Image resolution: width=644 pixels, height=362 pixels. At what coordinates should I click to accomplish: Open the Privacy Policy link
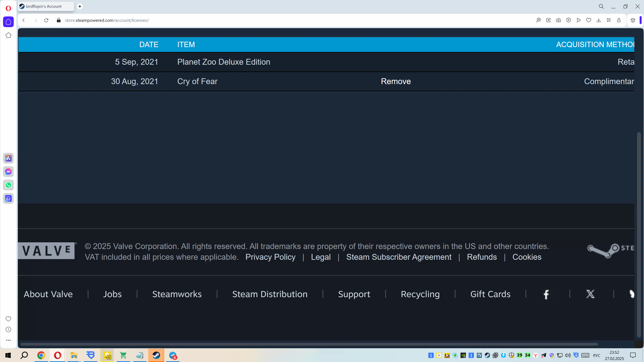(270, 257)
